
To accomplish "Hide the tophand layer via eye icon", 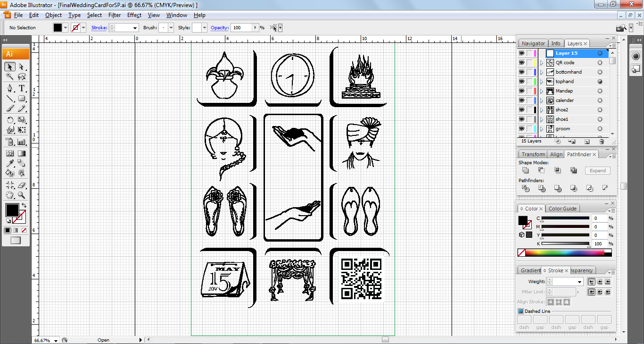I will pyautogui.click(x=521, y=82).
